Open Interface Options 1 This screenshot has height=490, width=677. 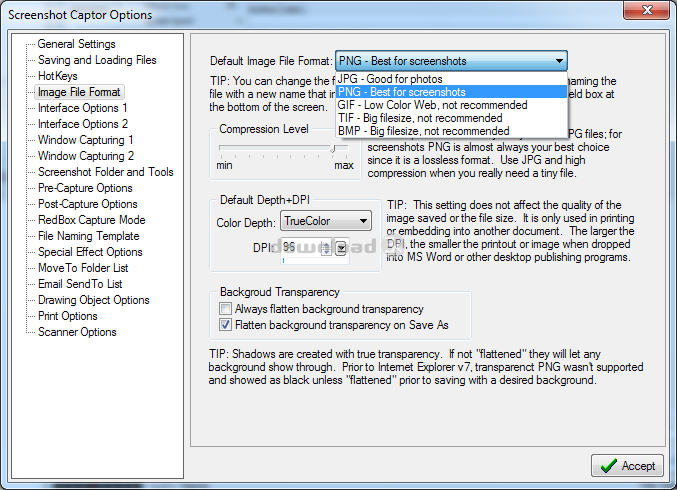coord(82,108)
